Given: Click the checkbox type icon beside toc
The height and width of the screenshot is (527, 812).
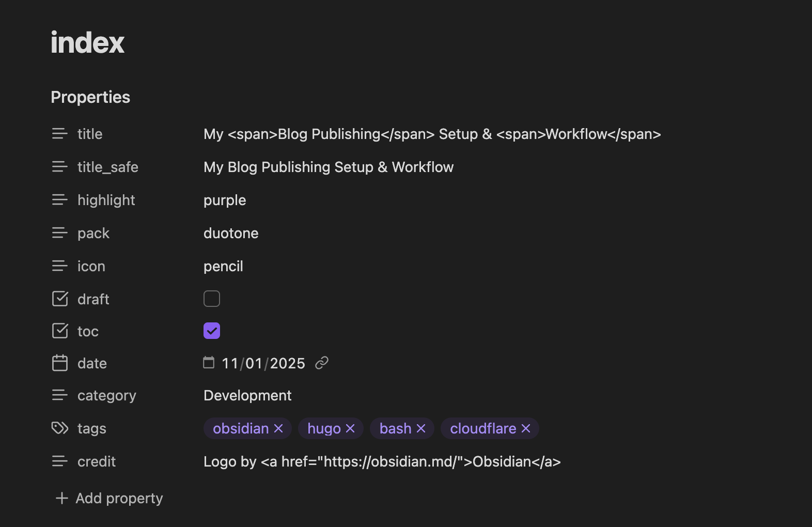Looking at the screenshot, I should click(60, 331).
